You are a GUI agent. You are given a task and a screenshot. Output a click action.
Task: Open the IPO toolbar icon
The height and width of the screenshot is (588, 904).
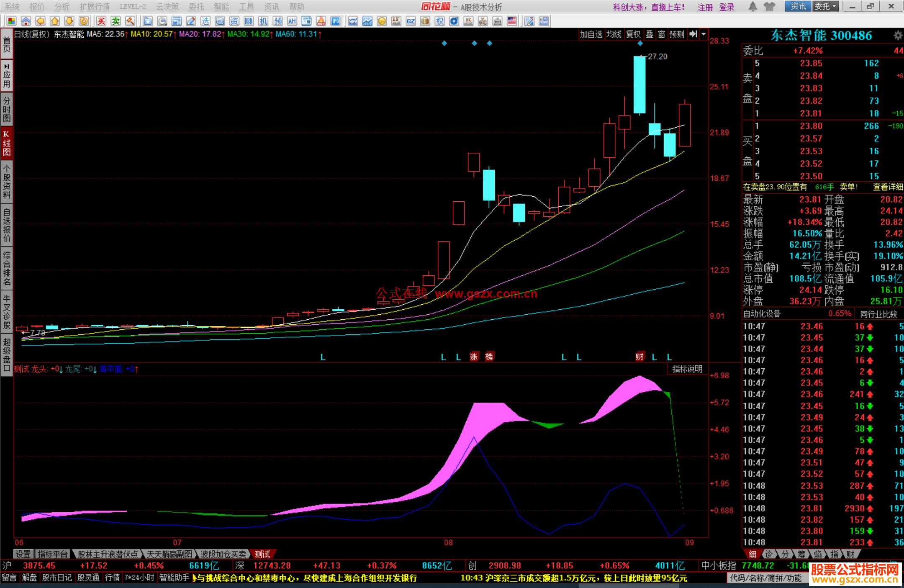[335, 21]
